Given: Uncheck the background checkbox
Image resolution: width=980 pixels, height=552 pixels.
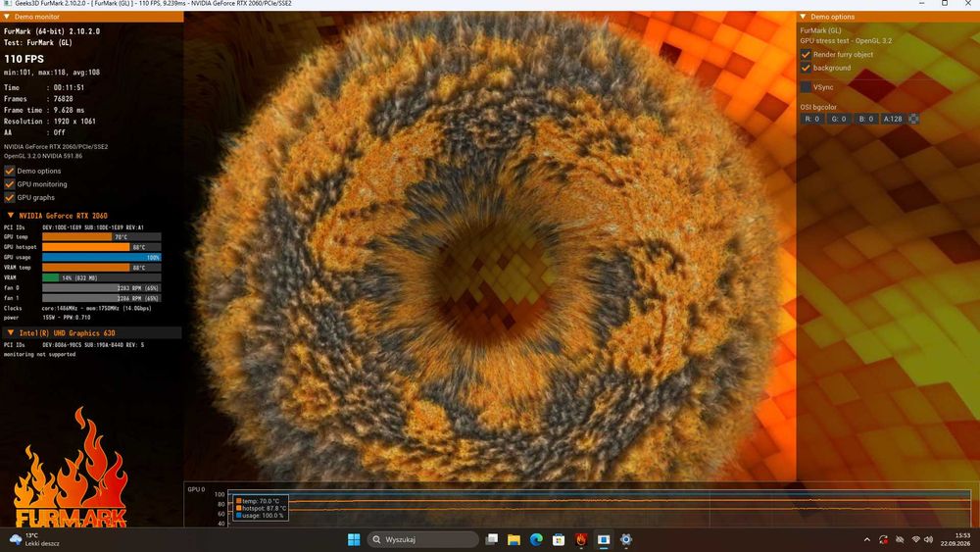Looking at the screenshot, I should point(806,68).
